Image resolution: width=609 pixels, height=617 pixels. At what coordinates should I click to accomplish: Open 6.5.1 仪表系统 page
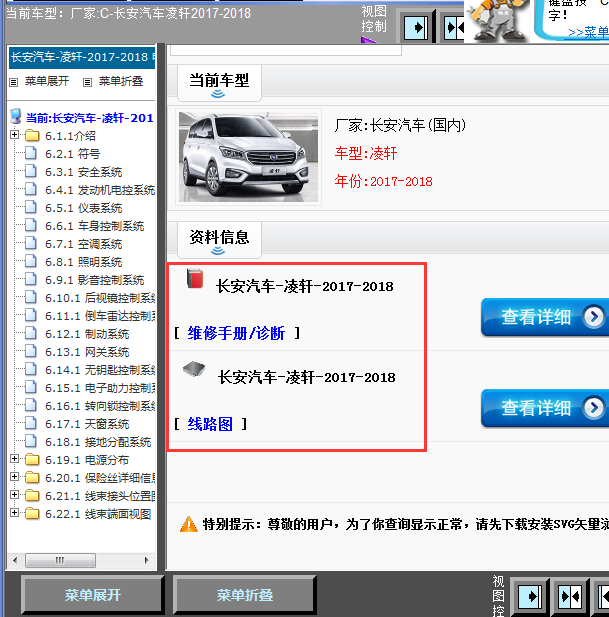click(83, 208)
